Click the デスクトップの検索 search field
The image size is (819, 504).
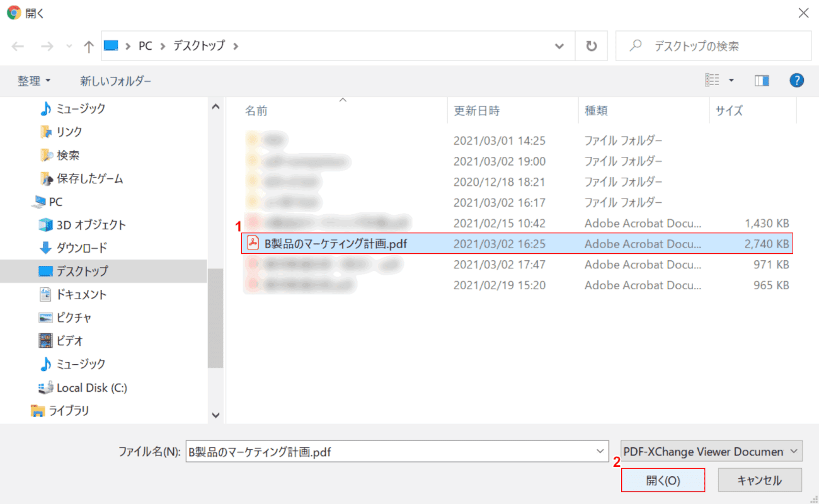tap(713, 46)
